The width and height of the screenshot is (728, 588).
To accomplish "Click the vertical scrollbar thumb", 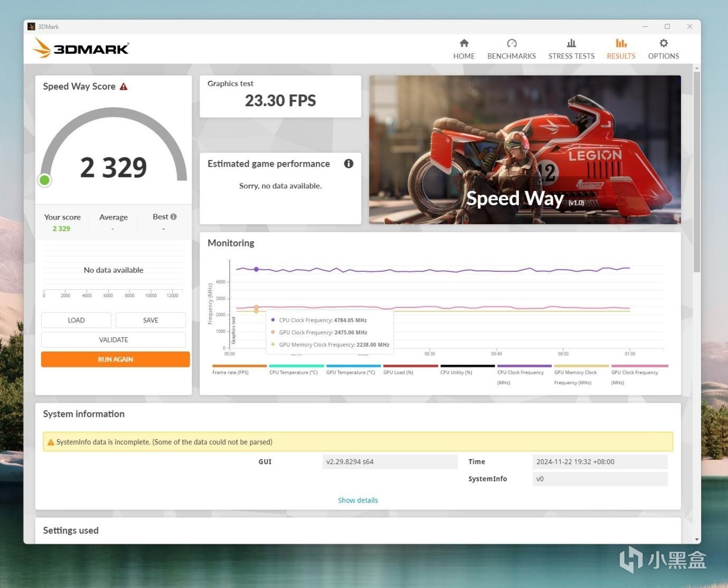I will [697, 172].
